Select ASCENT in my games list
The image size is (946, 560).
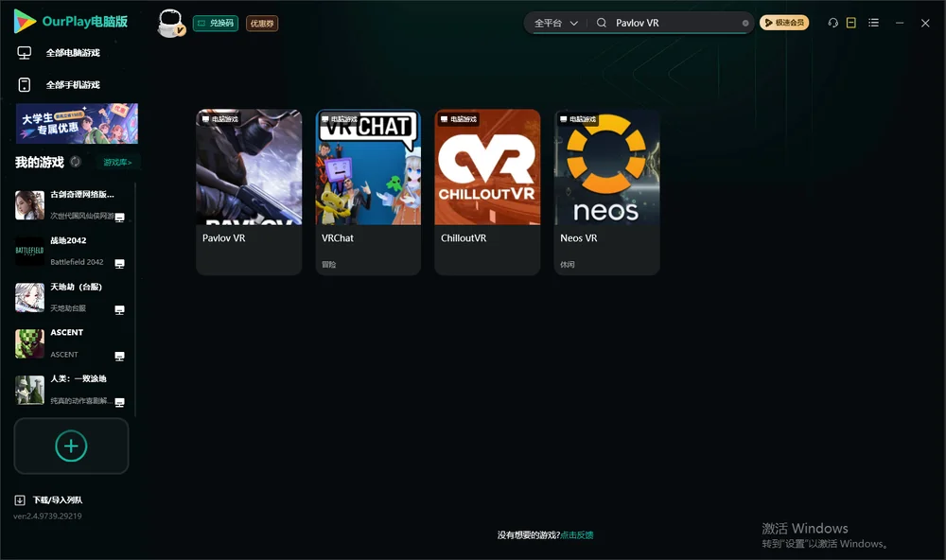tap(71, 344)
